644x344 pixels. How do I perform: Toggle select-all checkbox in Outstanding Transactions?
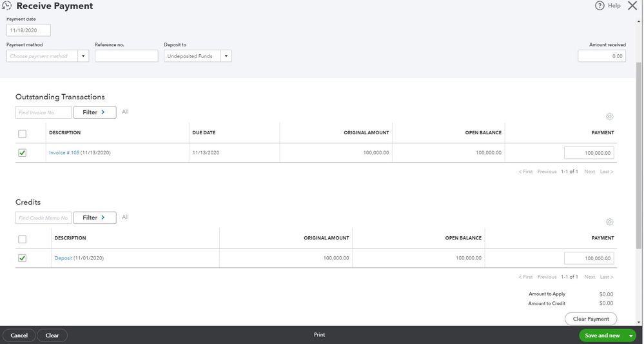(x=22, y=134)
